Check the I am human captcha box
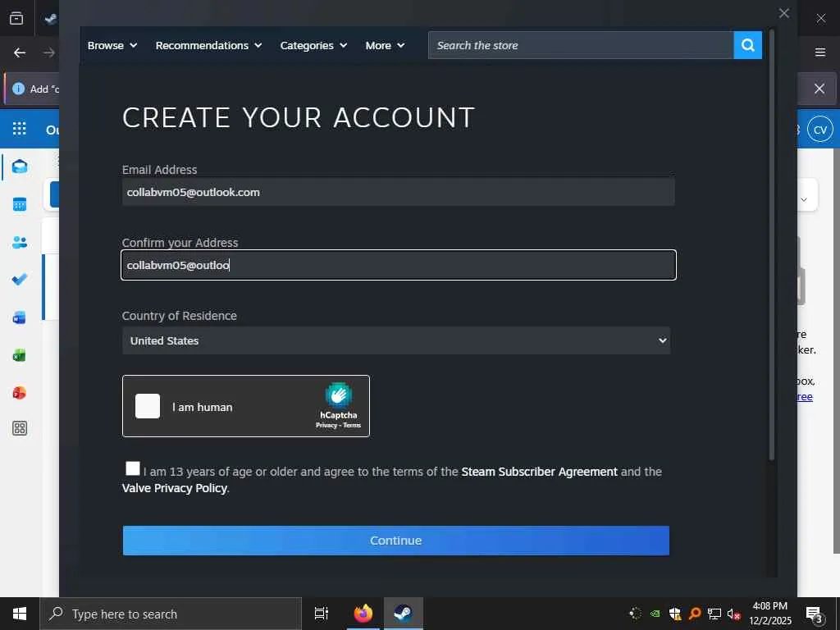Image resolution: width=840 pixels, height=630 pixels. (148, 406)
